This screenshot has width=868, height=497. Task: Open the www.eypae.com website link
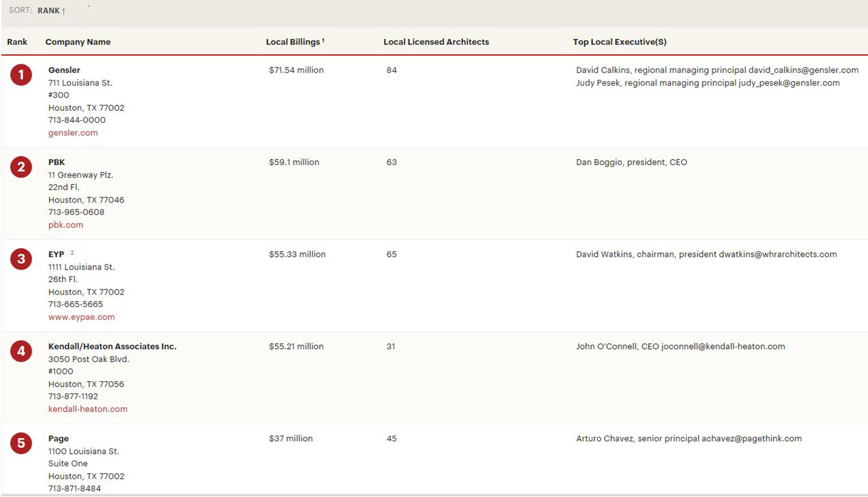coord(81,317)
